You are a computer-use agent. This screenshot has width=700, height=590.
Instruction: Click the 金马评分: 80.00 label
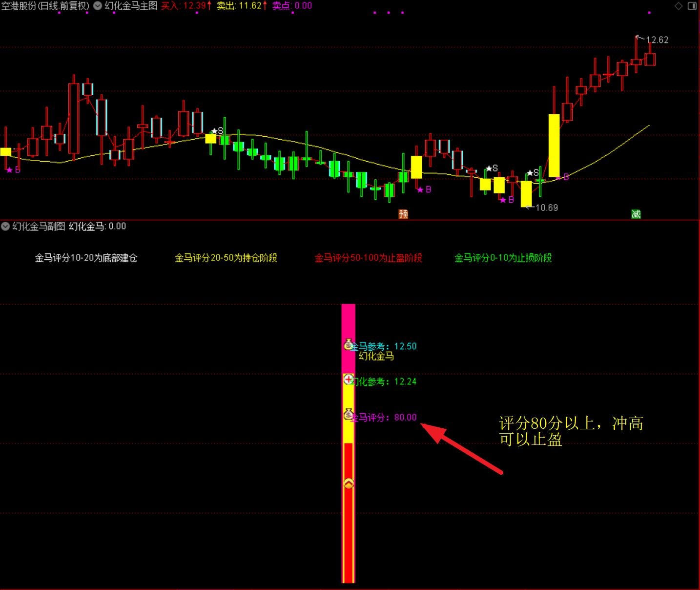click(385, 417)
